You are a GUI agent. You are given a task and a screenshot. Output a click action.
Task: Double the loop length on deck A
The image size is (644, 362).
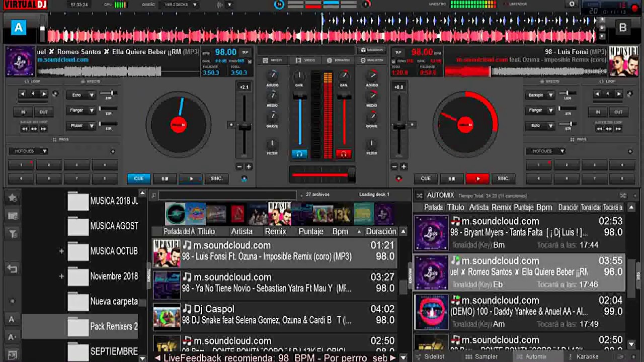[x=44, y=94]
